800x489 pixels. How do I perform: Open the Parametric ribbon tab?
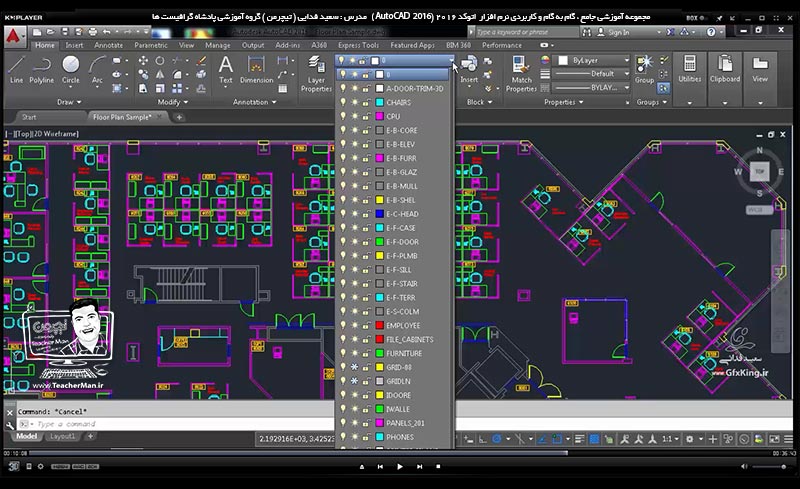[x=151, y=45]
